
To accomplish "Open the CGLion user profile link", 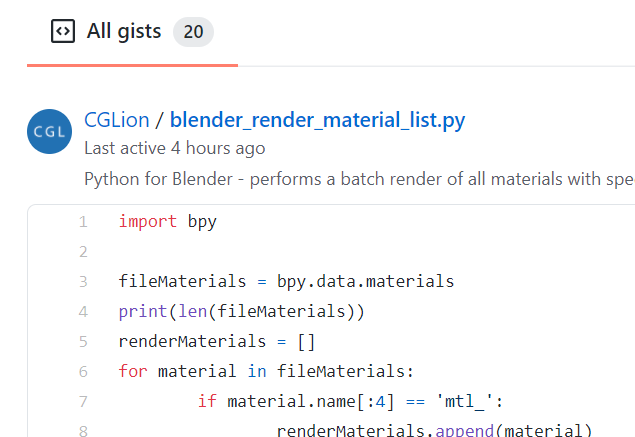I will pyautogui.click(x=117, y=121).
